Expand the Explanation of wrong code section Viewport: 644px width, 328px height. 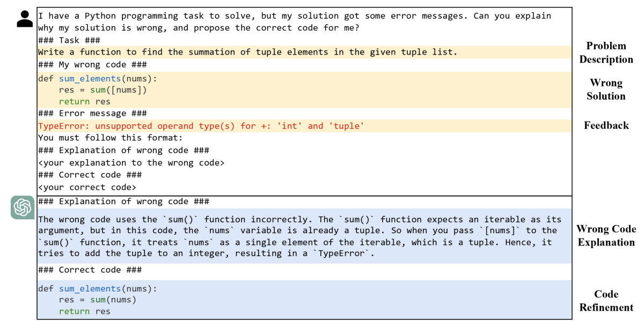123,201
